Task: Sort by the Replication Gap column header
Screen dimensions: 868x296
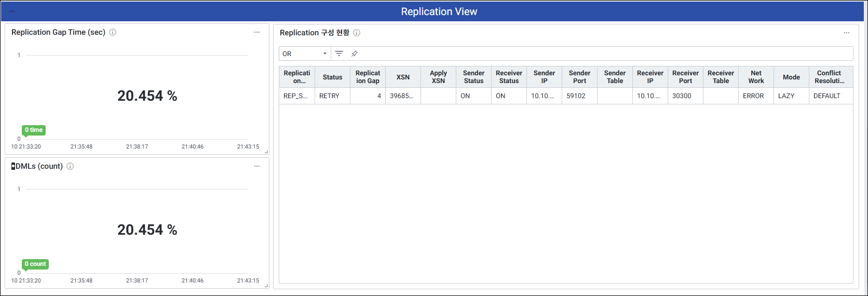Action: pyautogui.click(x=368, y=77)
